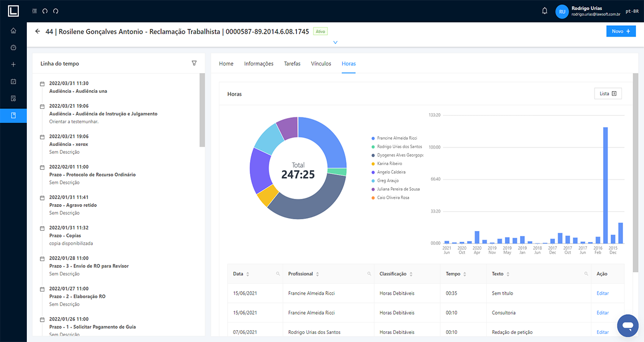Toggle Dyogenes Alves legend entry
The width and height of the screenshot is (644, 342).
[397, 155]
